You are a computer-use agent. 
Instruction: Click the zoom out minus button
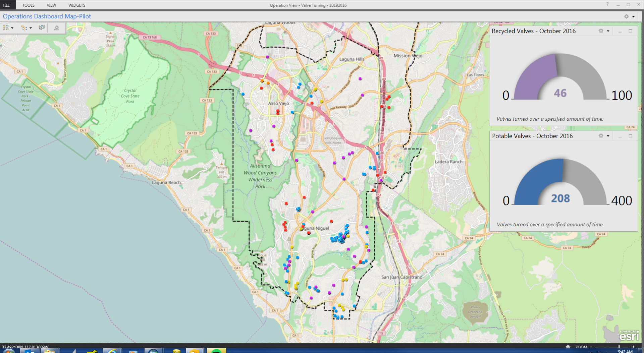(x=591, y=347)
